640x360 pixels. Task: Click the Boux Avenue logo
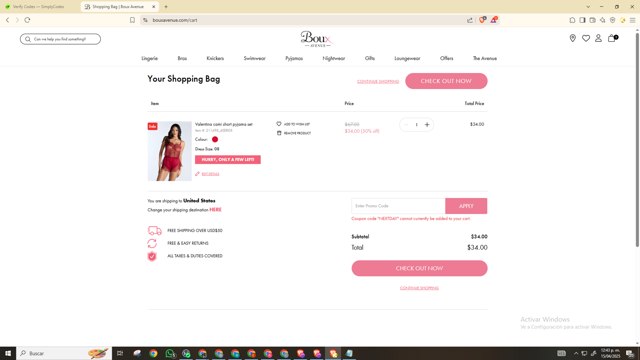[x=317, y=39]
